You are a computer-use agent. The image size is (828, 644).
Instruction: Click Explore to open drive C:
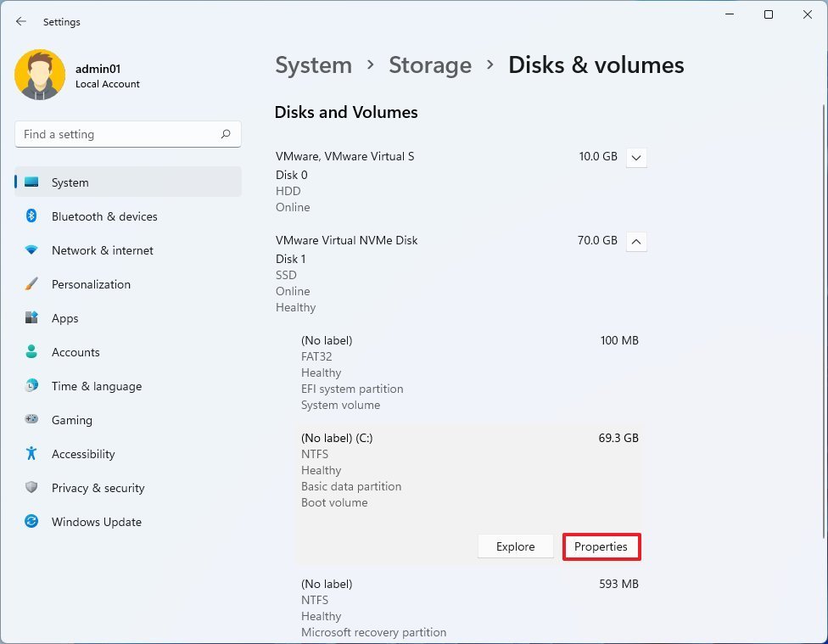(x=515, y=546)
